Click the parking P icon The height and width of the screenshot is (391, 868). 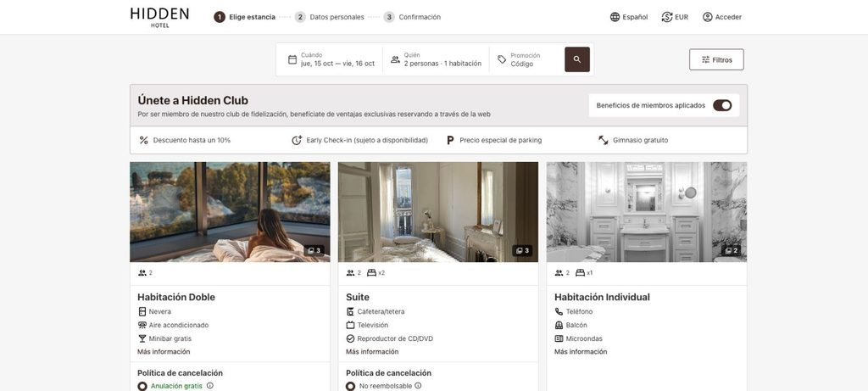450,140
